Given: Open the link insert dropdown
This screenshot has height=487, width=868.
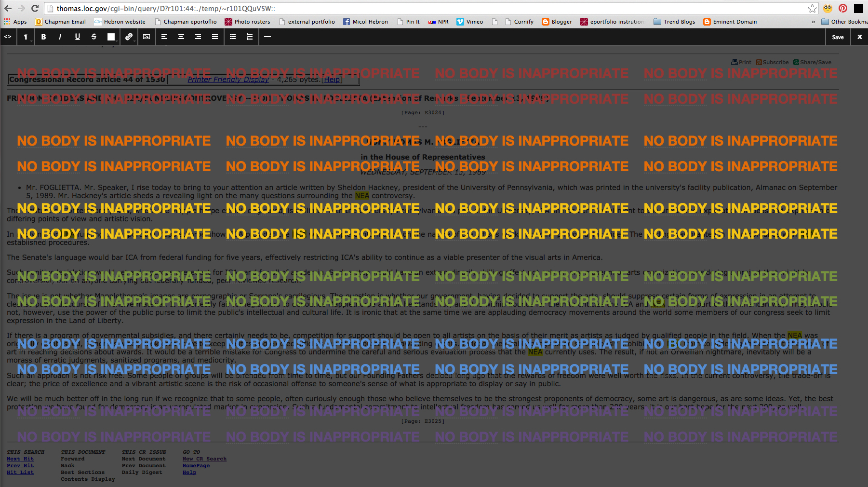Looking at the screenshot, I should (x=129, y=37).
